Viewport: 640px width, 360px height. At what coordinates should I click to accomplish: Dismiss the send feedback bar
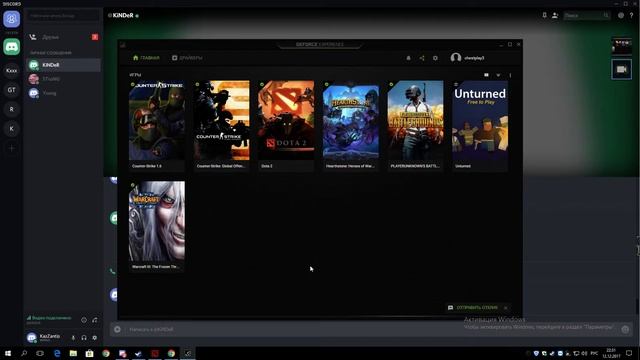coord(506,308)
